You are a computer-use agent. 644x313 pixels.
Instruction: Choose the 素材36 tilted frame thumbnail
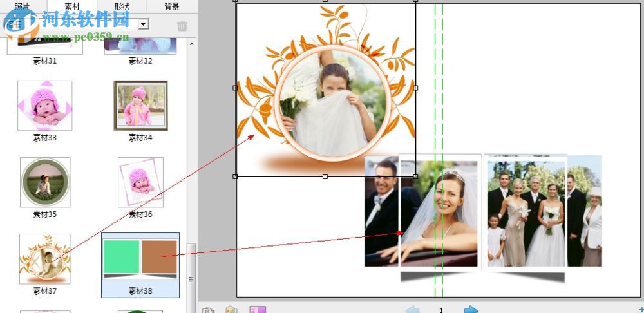140,182
